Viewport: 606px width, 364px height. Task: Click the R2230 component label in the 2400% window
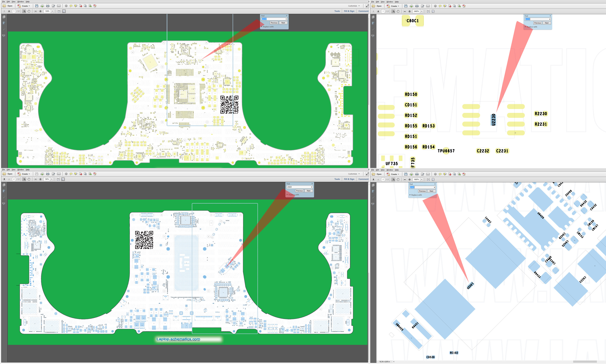541,114
